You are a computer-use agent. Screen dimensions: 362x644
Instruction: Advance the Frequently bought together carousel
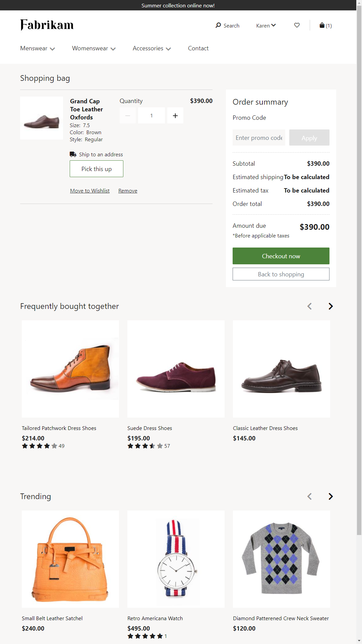330,306
